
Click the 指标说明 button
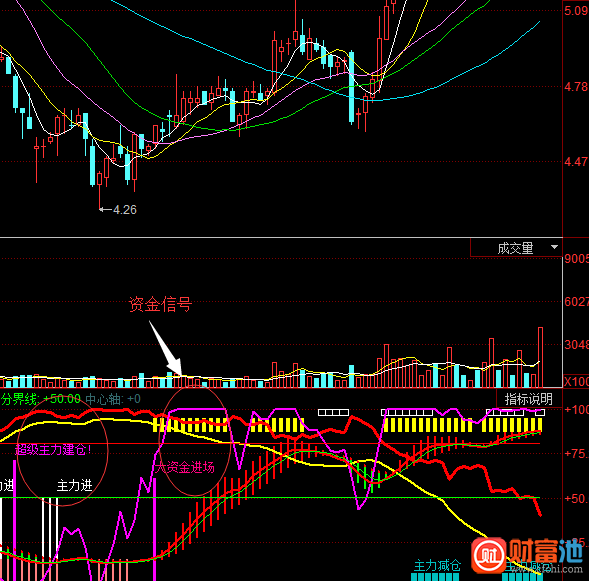(x=529, y=399)
